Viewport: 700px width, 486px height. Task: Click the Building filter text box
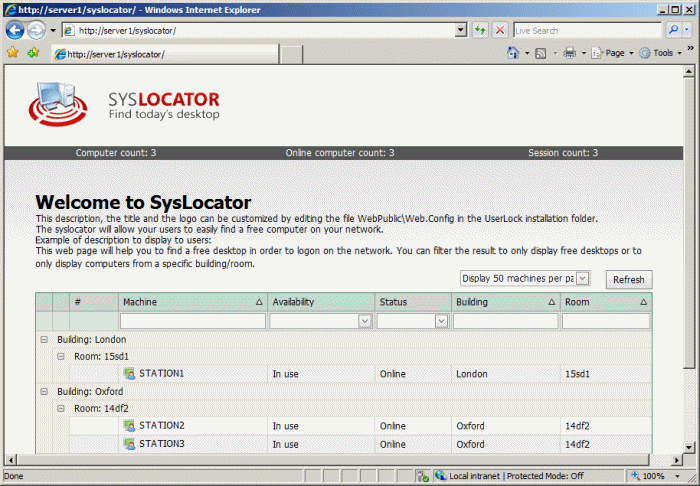click(x=505, y=321)
